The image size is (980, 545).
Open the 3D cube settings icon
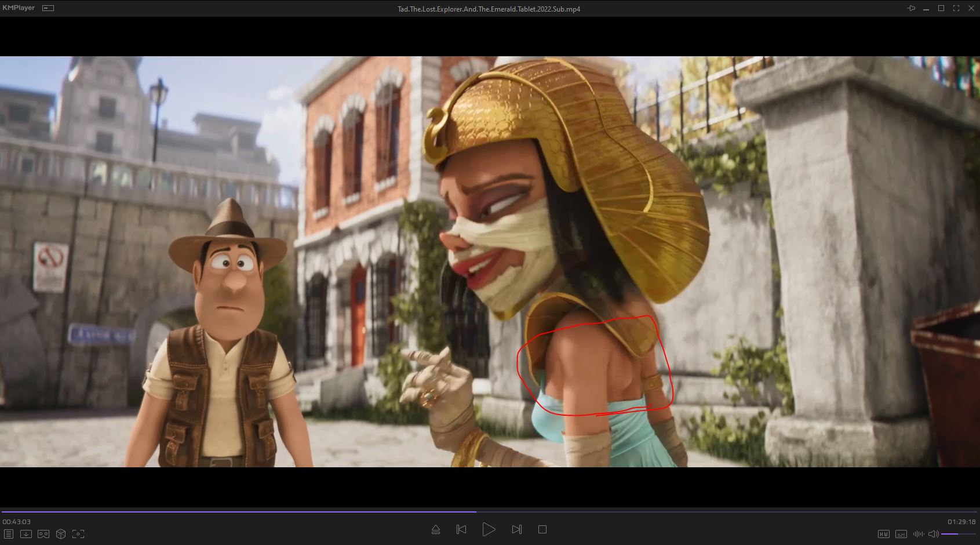click(x=61, y=534)
